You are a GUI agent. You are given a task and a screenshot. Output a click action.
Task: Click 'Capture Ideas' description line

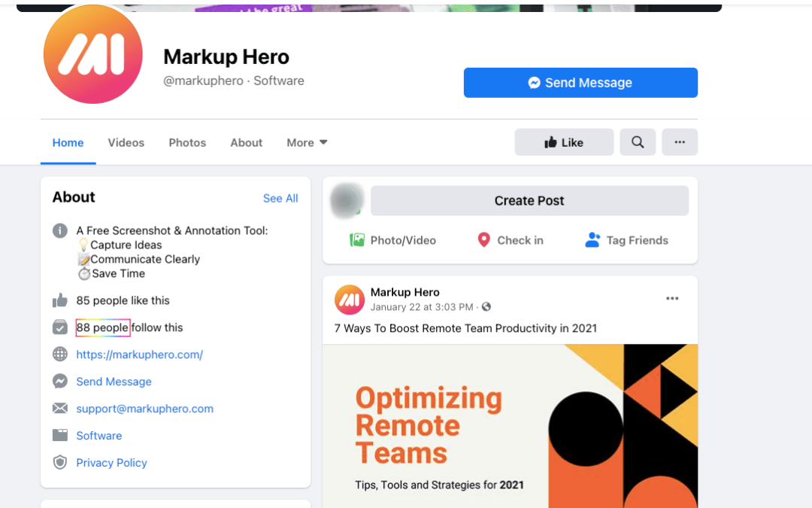(126, 245)
